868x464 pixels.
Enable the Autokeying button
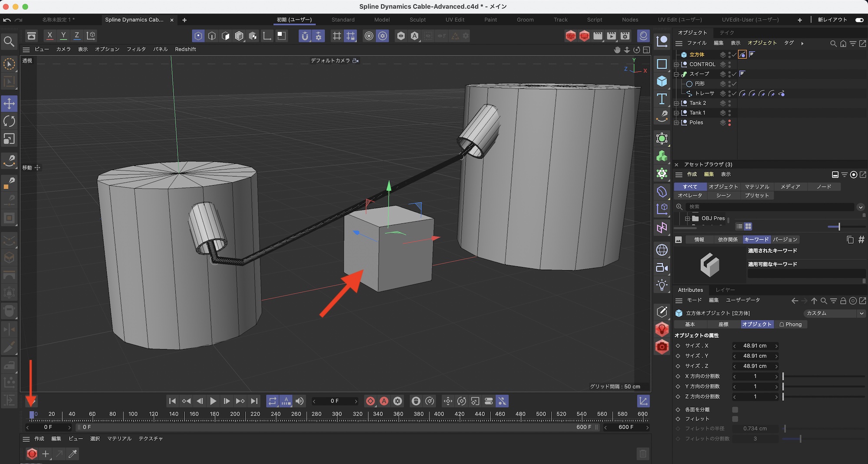tap(384, 401)
